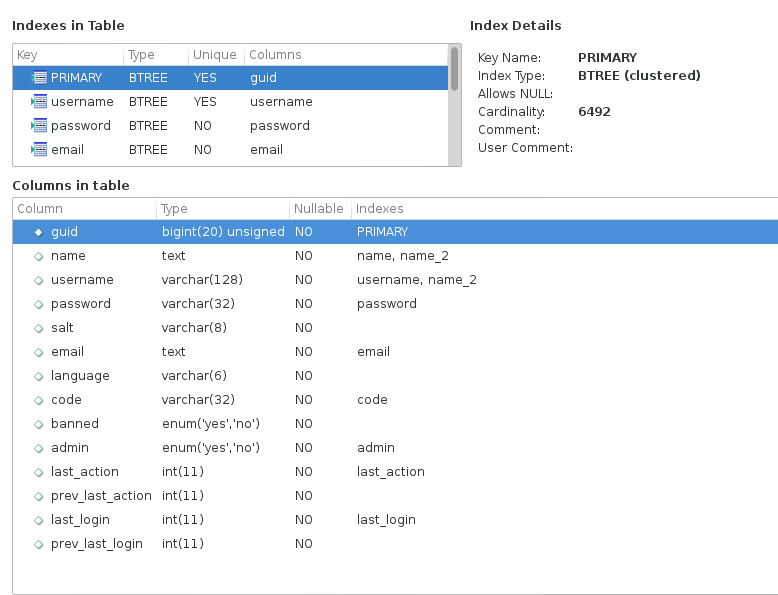This screenshot has width=778, height=595.
Task: Click the Cardinality value 6492
Action: pos(594,112)
